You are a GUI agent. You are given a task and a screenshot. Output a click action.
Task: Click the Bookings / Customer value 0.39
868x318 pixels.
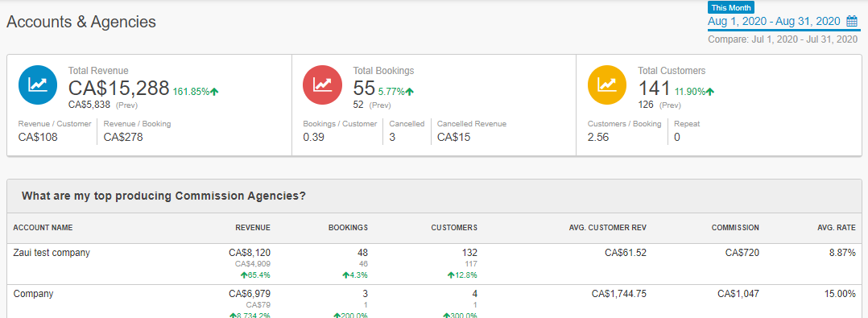click(x=314, y=137)
